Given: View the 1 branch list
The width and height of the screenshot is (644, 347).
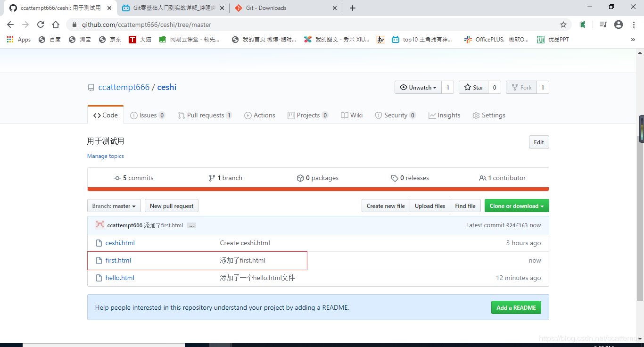Looking at the screenshot, I should 225,178.
